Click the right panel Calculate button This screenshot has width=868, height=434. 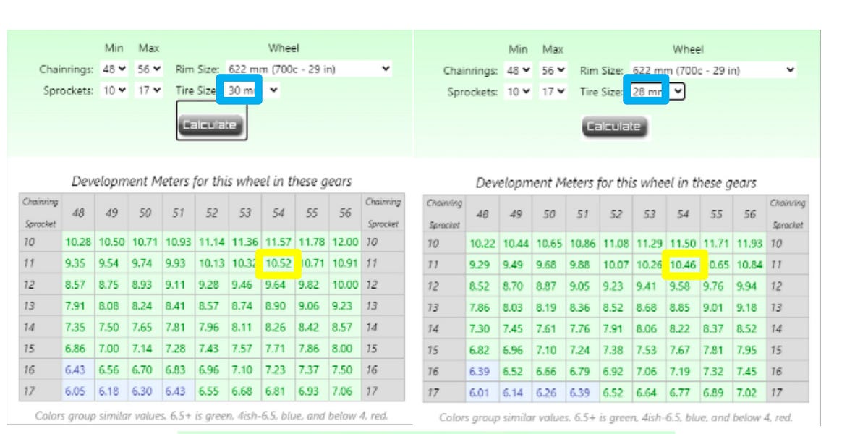pyautogui.click(x=613, y=127)
